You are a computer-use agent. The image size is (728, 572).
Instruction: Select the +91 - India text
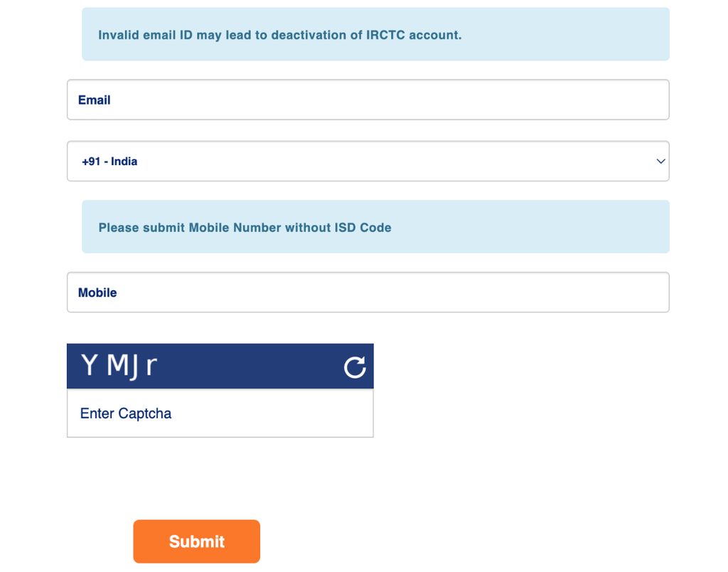pos(109,161)
